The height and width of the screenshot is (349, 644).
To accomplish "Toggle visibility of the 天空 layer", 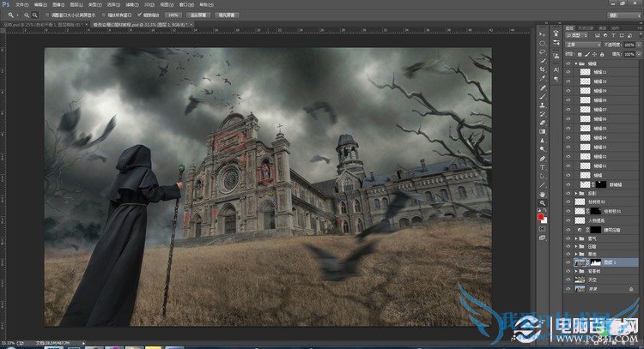I will click(x=568, y=280).
